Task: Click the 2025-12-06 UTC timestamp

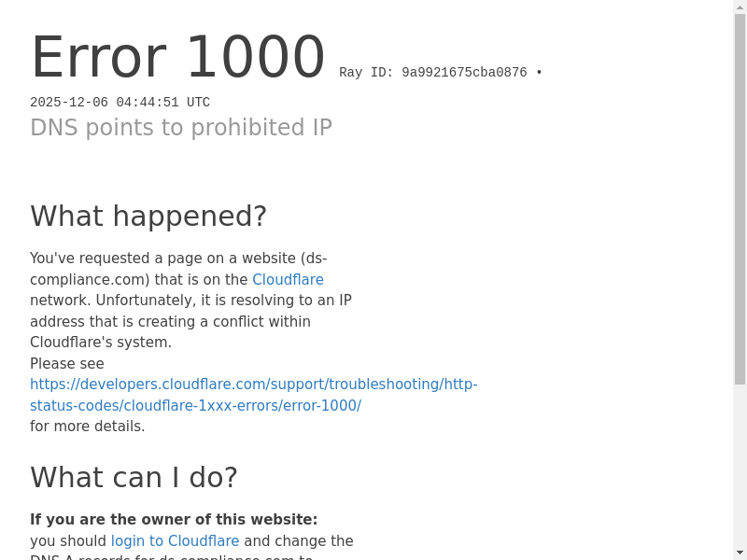Action: point(120,103)
